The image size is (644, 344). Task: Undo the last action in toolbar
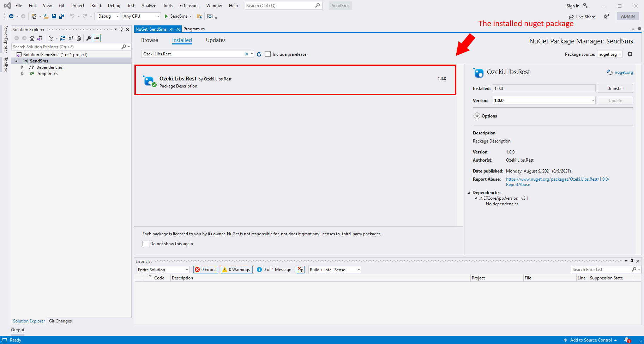72,16
